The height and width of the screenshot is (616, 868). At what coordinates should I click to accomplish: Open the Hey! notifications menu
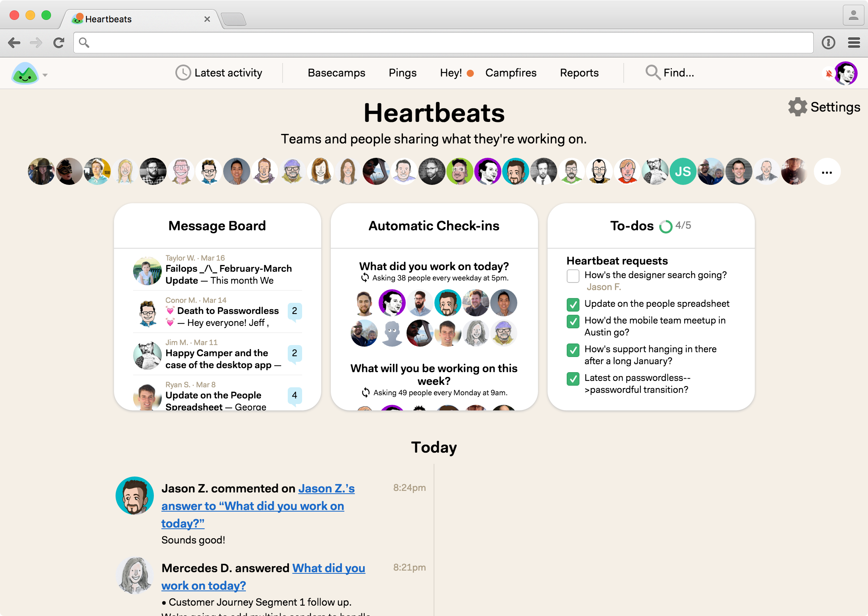(457, 73)
